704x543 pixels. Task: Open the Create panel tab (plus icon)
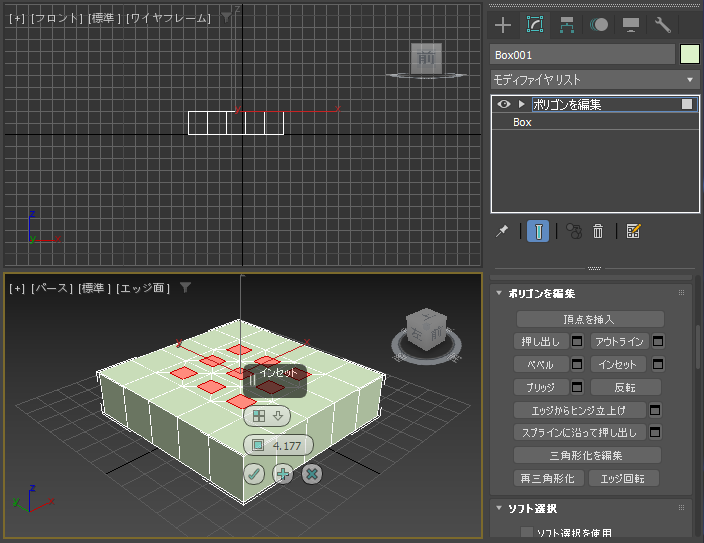click(x=503, y=25)
